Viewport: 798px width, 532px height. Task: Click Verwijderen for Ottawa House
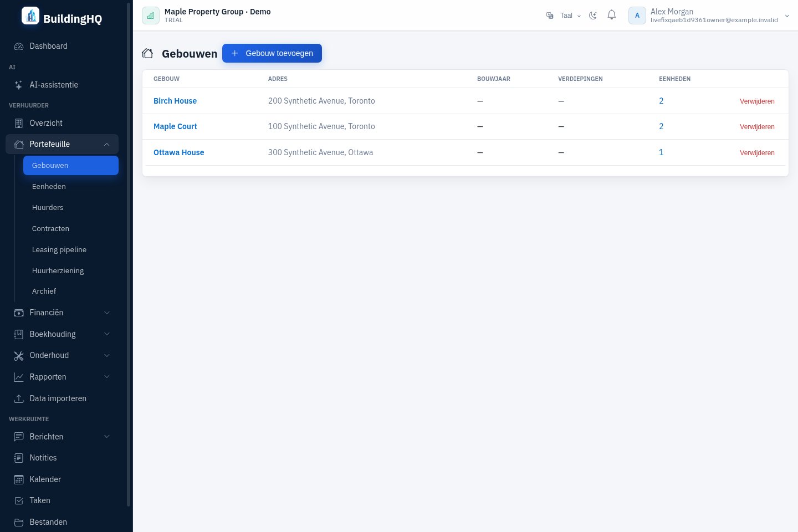[757, 153]
